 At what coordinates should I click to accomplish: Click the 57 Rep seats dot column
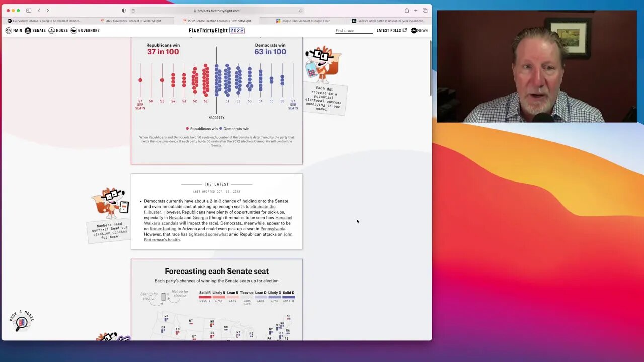[x=140, y=80]
